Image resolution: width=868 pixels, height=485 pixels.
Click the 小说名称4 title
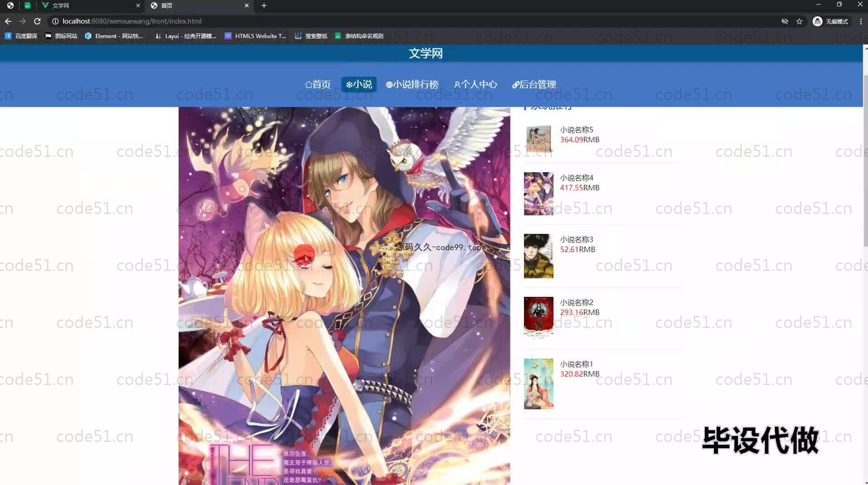[x=576, y=178]
